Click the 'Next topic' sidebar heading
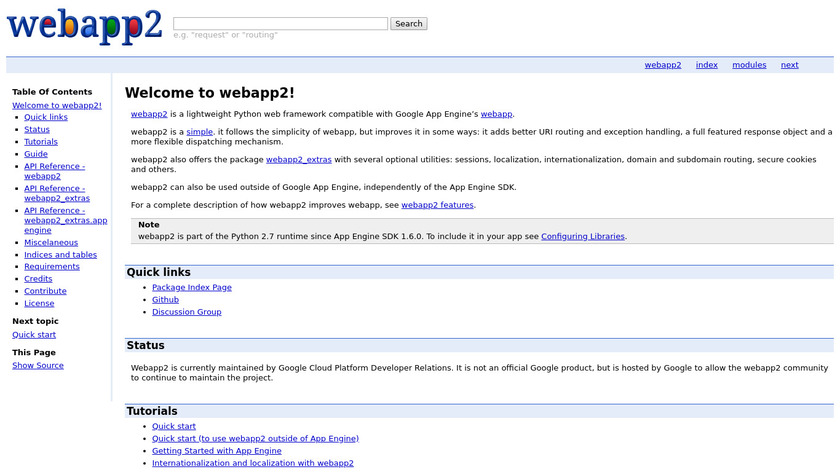 35,321
